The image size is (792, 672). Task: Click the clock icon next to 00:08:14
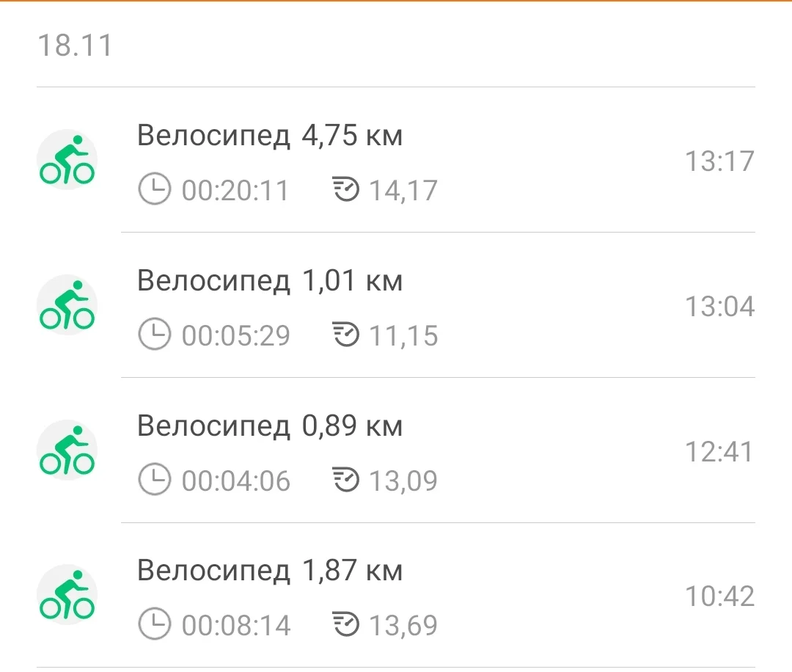coord(154,625)
